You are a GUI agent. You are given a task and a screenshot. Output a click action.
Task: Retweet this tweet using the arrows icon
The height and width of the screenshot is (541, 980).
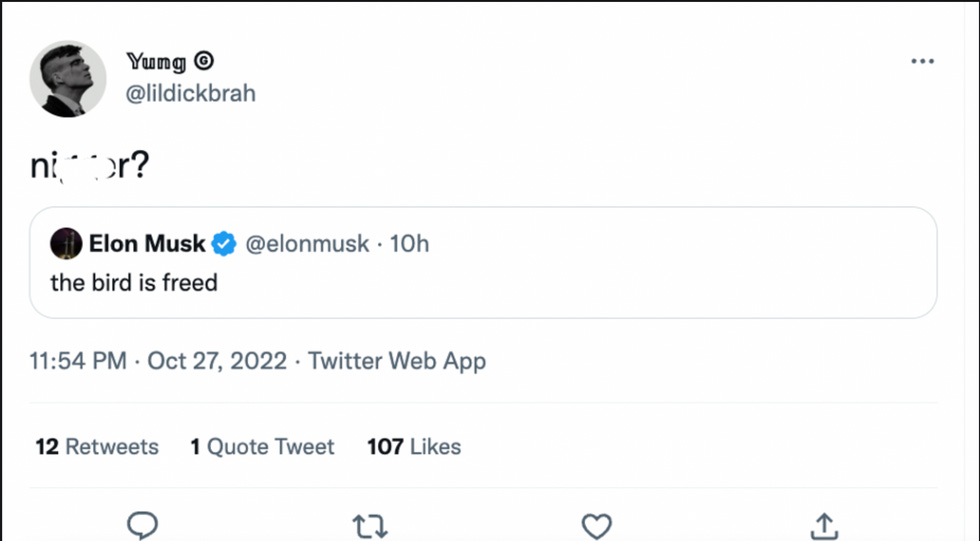[x=370, y=525]
